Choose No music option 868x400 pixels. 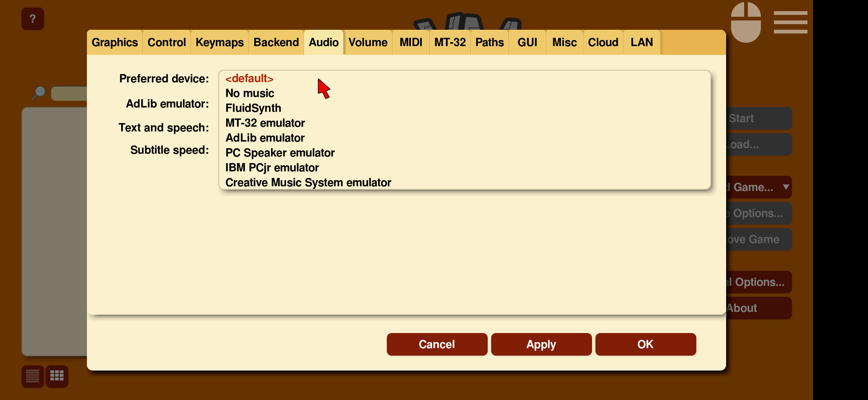[249, 93]
